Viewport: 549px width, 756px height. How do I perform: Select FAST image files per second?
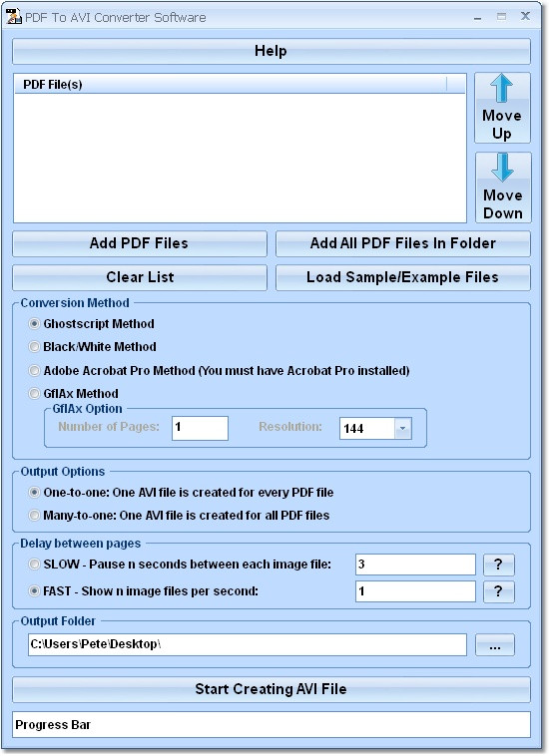pyautogui.click(x=34, y=591)
